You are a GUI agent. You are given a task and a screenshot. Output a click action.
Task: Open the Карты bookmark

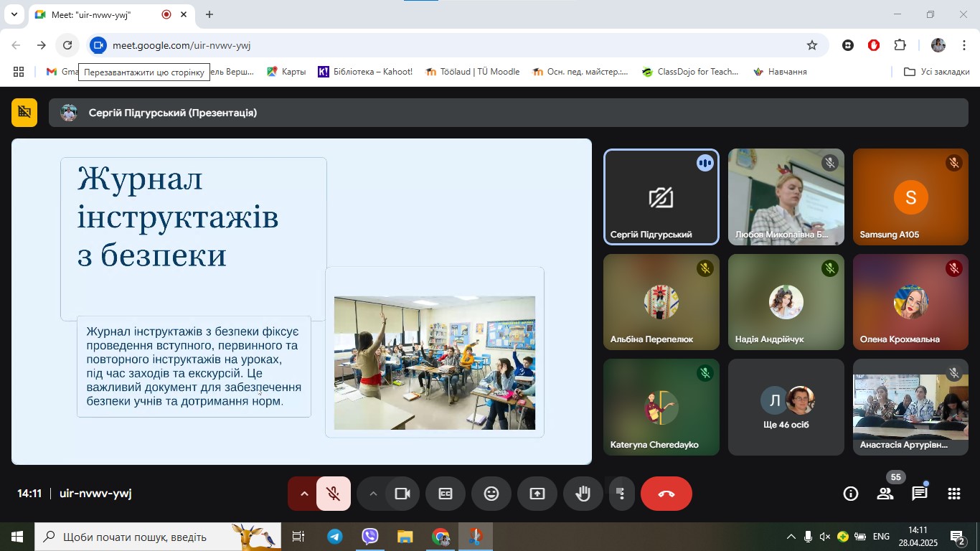pyautogui.click(x=286, y=72)
